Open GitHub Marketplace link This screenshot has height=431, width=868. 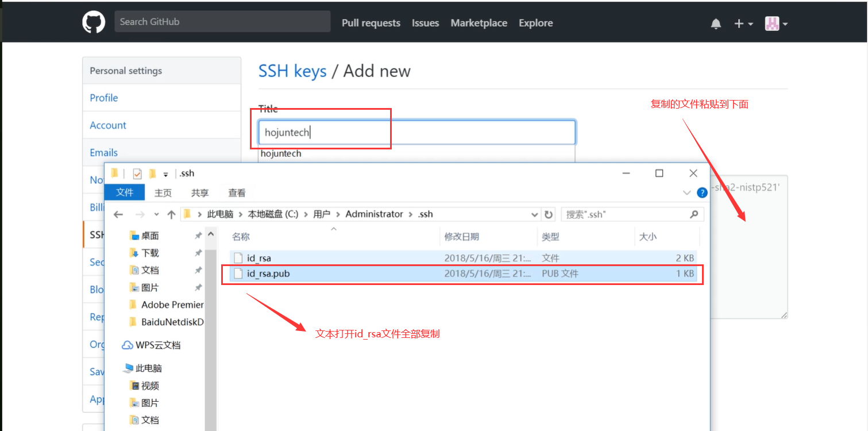479,23
